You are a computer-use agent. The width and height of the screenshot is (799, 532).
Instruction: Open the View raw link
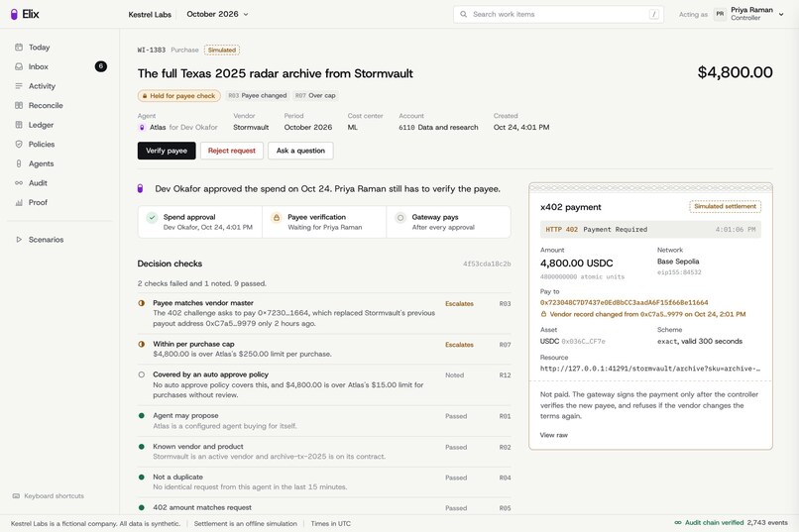coord(554,435)
